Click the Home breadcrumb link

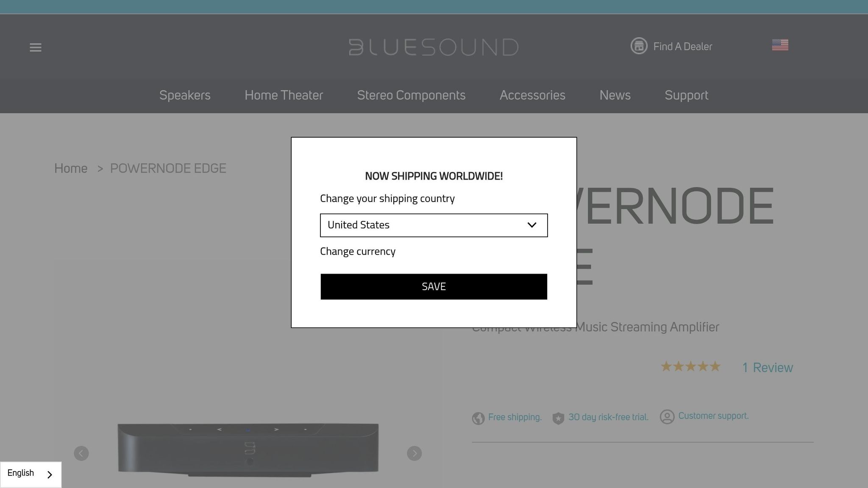pos(71,169)
